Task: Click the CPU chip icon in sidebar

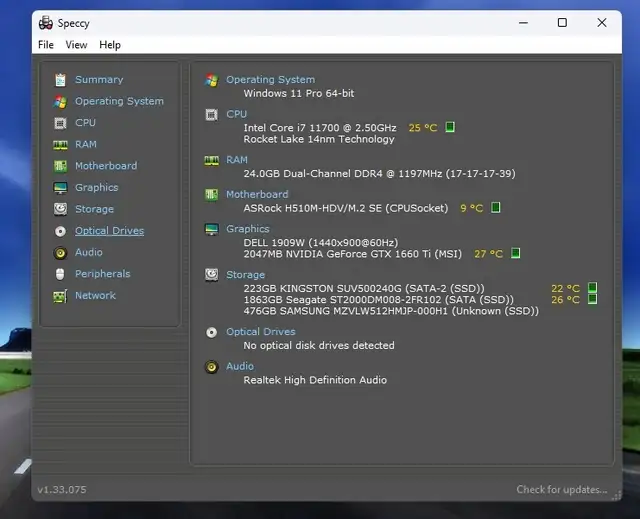Action: [x=60, y=123]
